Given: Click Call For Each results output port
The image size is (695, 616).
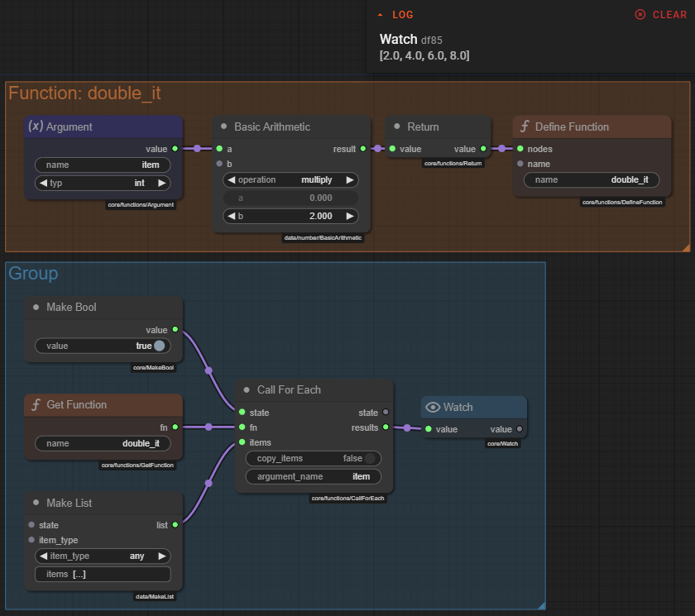Looking at the screenshot, I should [386, 427].
